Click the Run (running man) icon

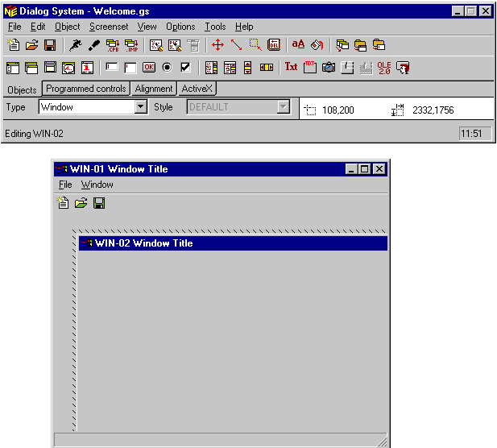point(76,45)
